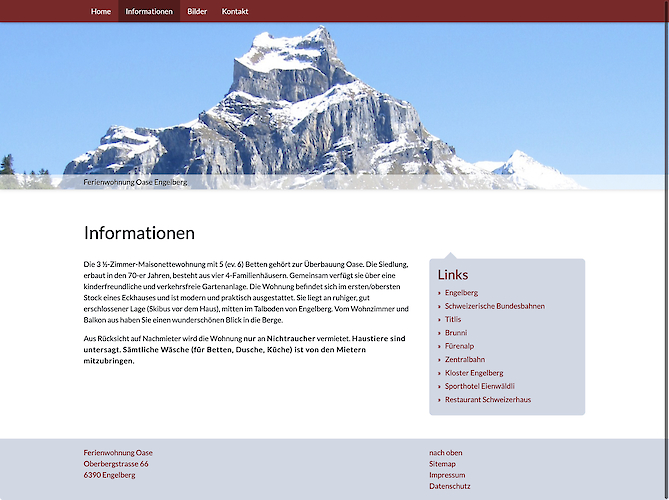
Task: Go to the Bilder page
Action: tap(197, 12)
